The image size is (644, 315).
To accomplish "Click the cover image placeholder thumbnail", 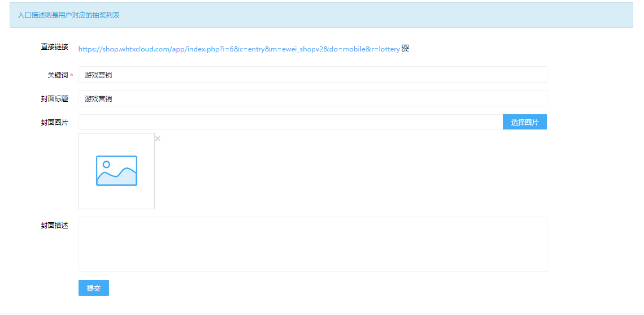I will 116,171.
